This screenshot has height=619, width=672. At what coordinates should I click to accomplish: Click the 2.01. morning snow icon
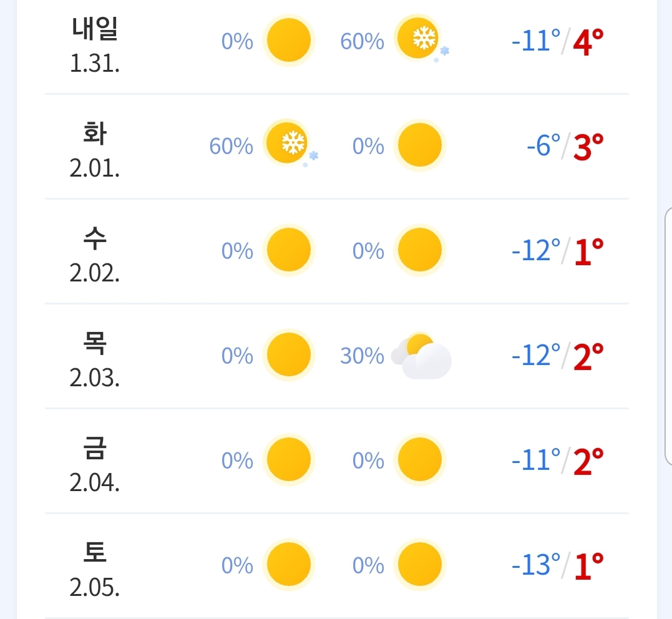point(290,145)
